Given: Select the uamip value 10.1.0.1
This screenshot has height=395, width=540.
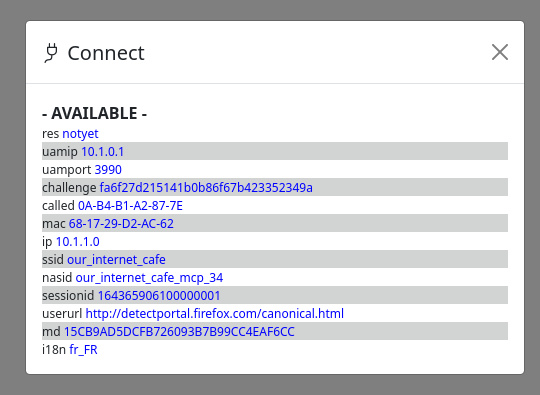Looking at the screenshot, I should pos(103,152).
